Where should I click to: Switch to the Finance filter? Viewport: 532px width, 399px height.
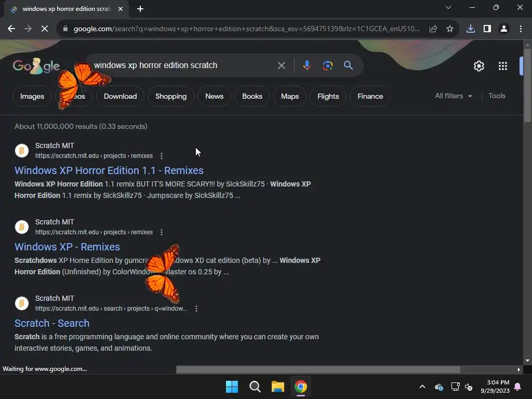click(370, 96)
